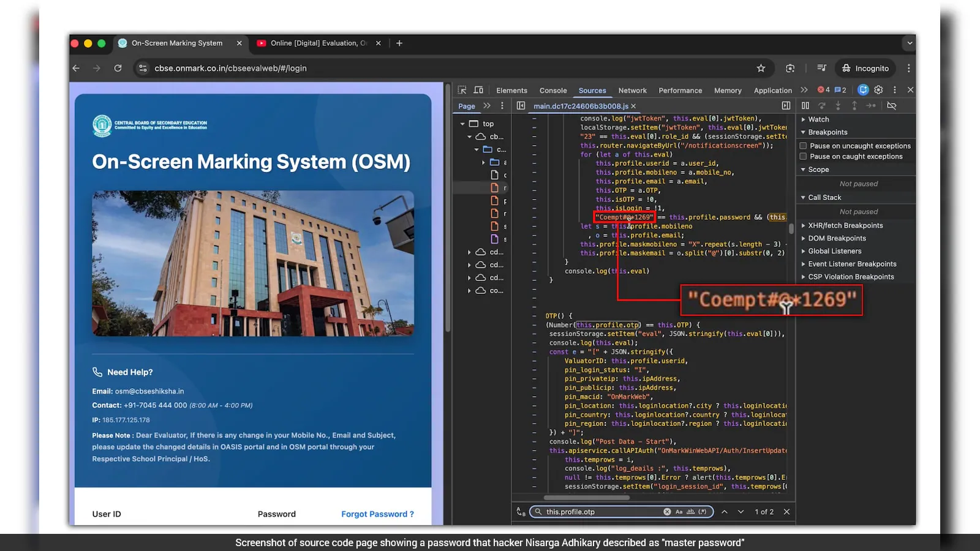Viewport: 980px width, 551px height.
Task: Click the pause script execution icon
Action: pyautogui.click(x=805, y=106)
